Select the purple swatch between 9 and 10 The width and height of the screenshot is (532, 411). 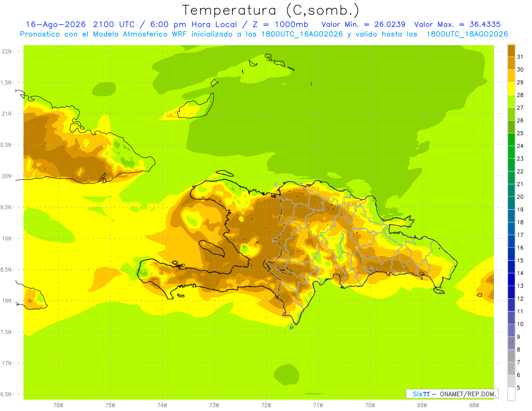click(511, 330)
